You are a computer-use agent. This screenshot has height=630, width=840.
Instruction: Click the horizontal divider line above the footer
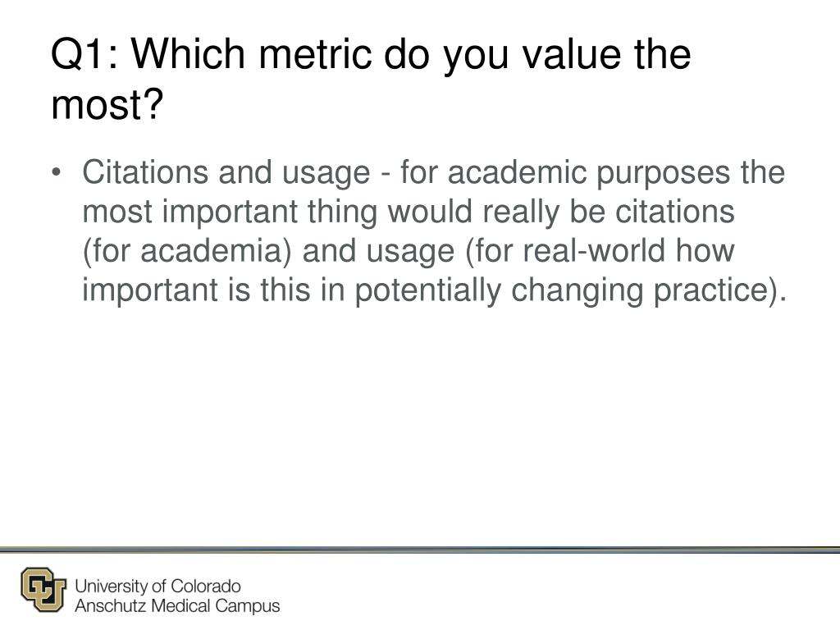(x=420, y=550)
